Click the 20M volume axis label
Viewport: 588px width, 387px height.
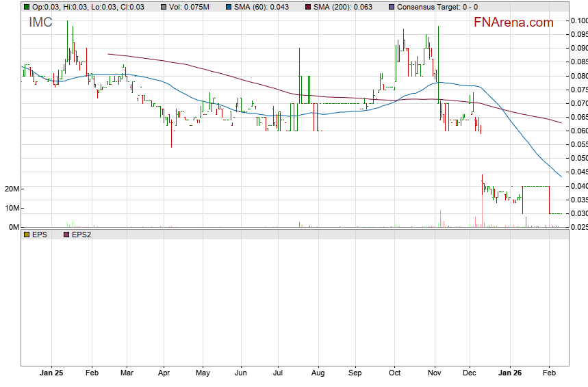(10, 189)
